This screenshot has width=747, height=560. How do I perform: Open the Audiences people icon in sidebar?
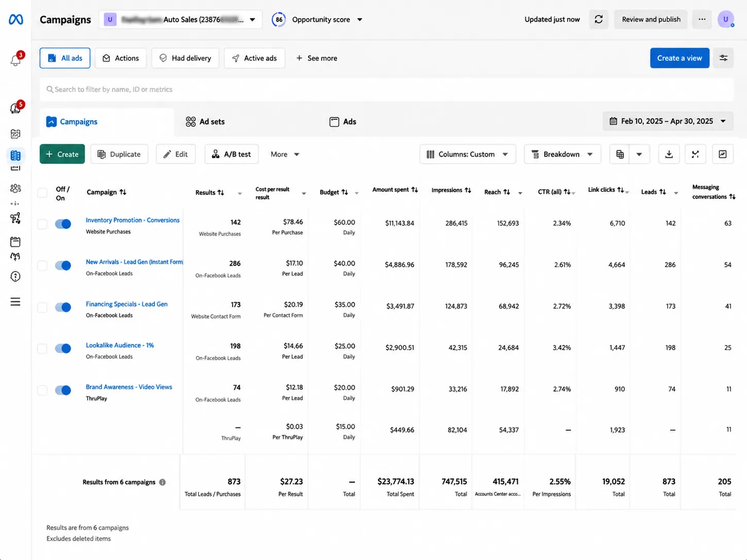pos(15,188)
